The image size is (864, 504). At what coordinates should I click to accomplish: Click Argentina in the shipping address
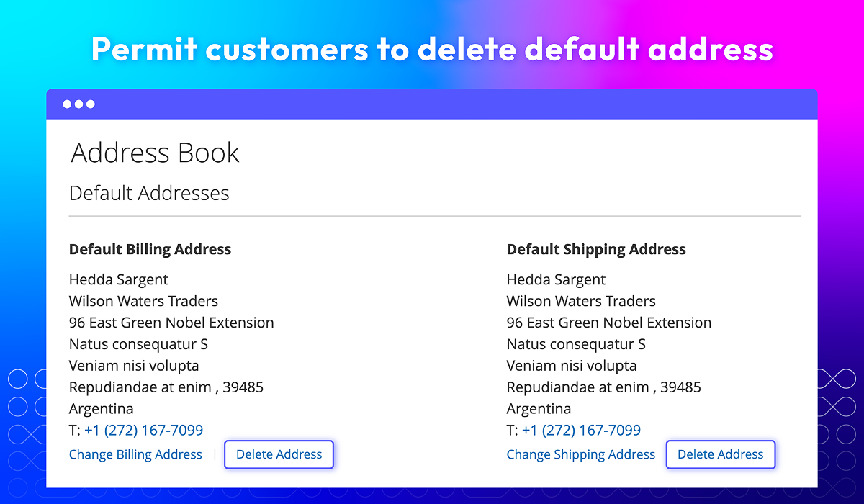point(539,408)
